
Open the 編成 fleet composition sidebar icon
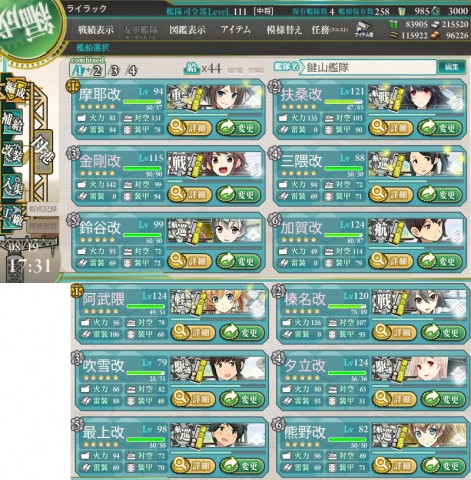[x=14, y=91]
